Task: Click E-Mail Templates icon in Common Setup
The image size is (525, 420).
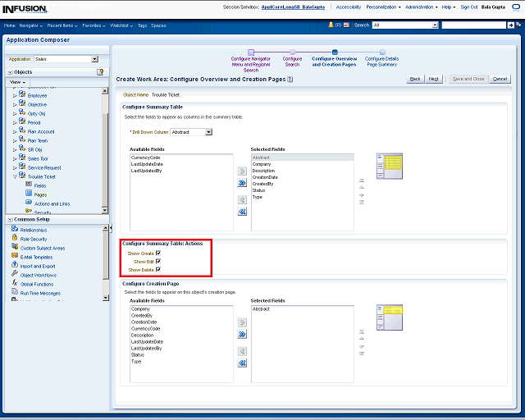Action: coord(15,257)
